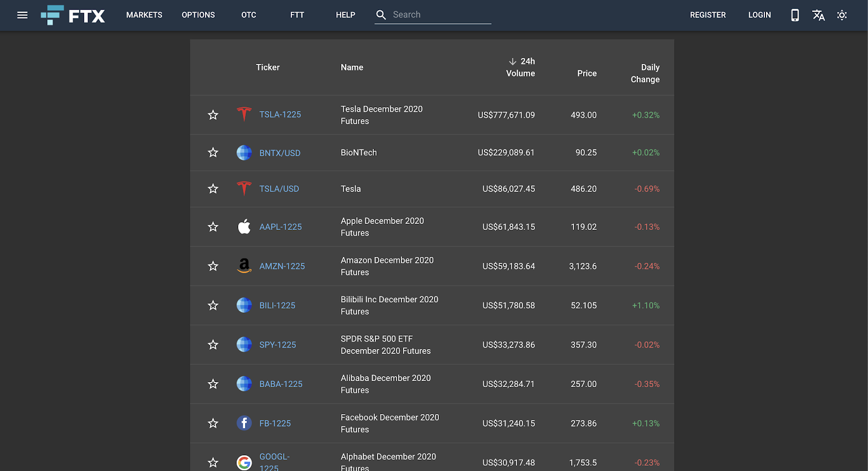Open the AAPL-1225 ticker link

pyautogui.click(x=280, y=227)
